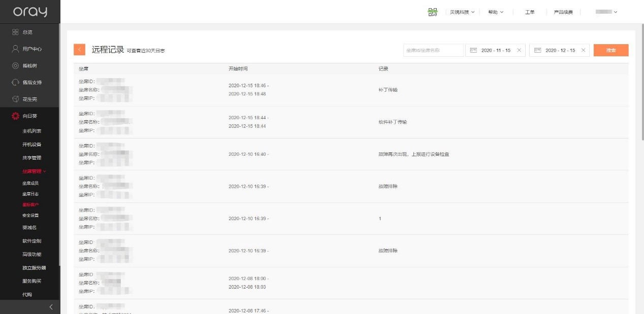
Task: Open 代购 in the sidebar
Action: 27,294
